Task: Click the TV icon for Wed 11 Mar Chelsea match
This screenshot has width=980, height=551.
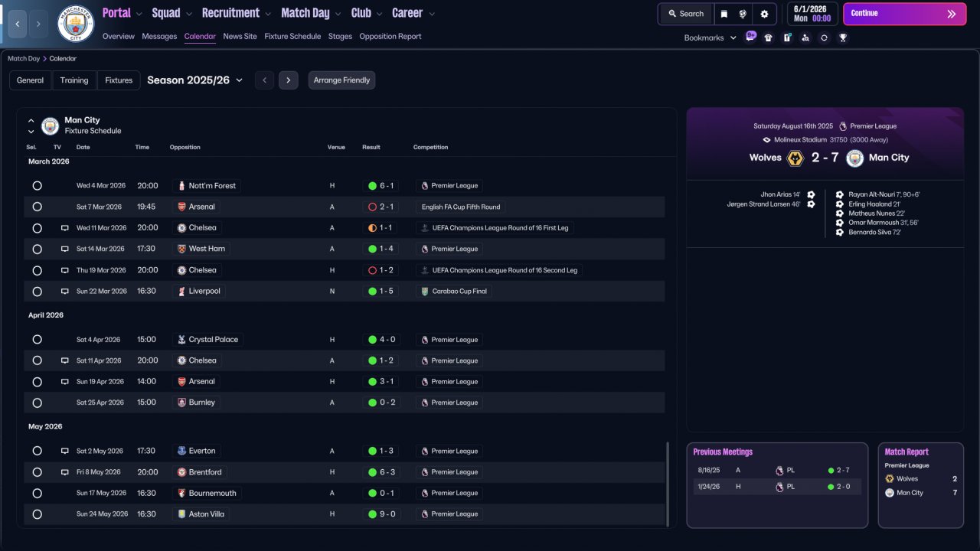Action: point(65,228)
